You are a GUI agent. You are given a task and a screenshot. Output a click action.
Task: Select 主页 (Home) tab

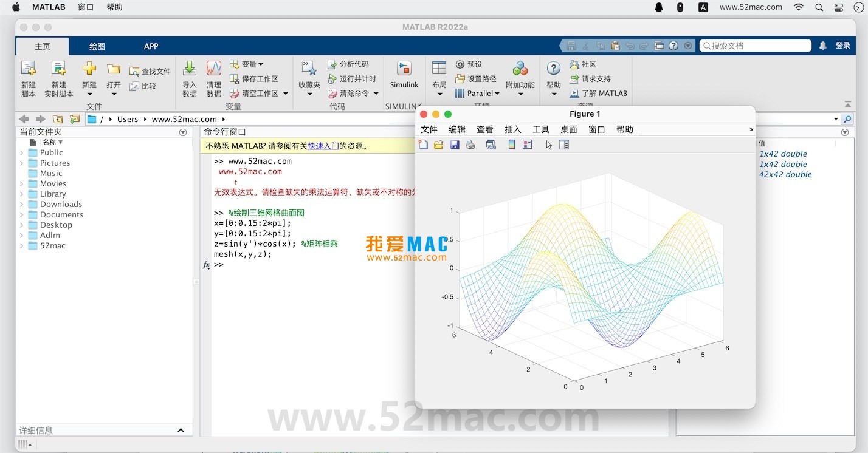[x=43, y=46]
